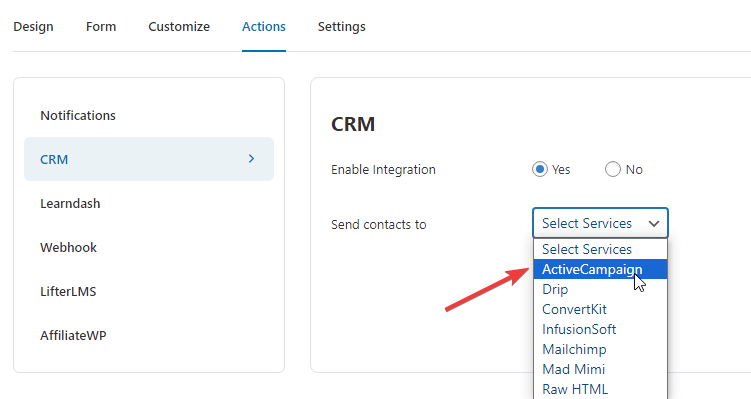Click the chevron arrow on CRM item
The image size is (751, 399).
pos(251,159)
